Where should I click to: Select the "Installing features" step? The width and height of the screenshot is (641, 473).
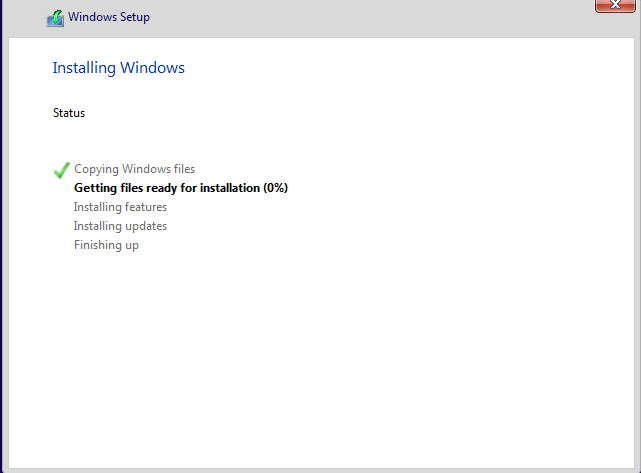point(120,207)
